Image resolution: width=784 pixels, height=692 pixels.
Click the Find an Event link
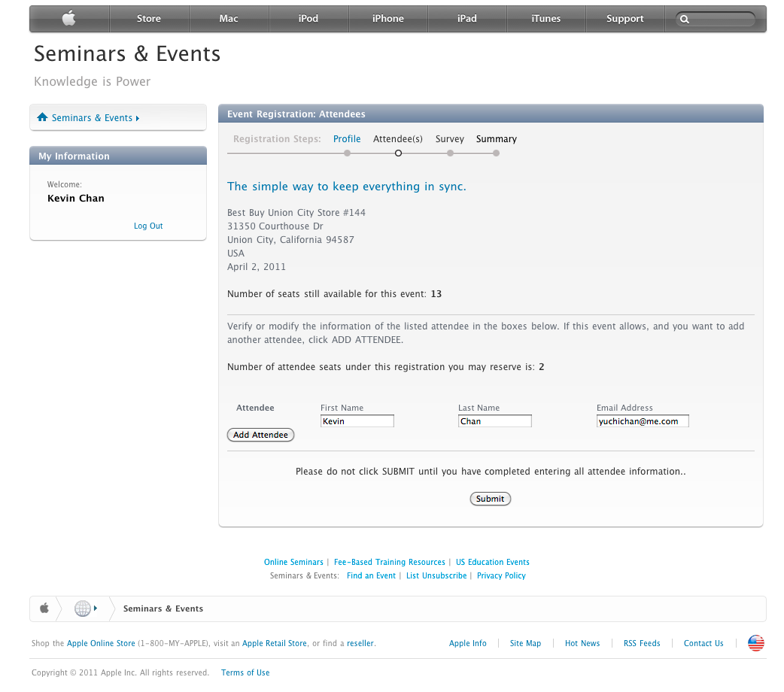coord(371,575)
